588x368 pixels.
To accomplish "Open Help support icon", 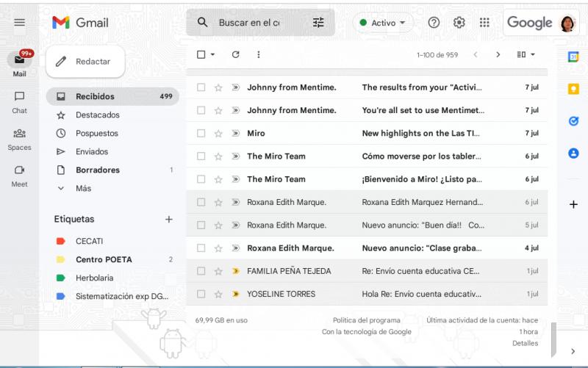I will point(434,23).
